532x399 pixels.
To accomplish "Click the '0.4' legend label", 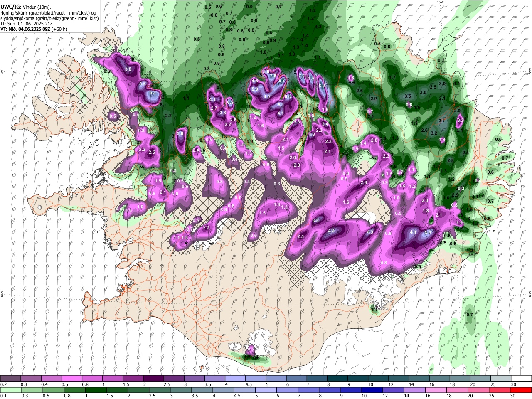I will [44, 385].
